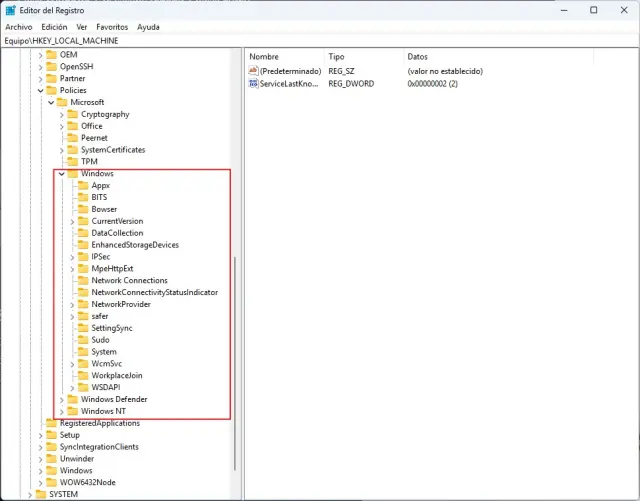Open the Edición menu
Screen dimensions: 640x501
click(x=54, y=27)
